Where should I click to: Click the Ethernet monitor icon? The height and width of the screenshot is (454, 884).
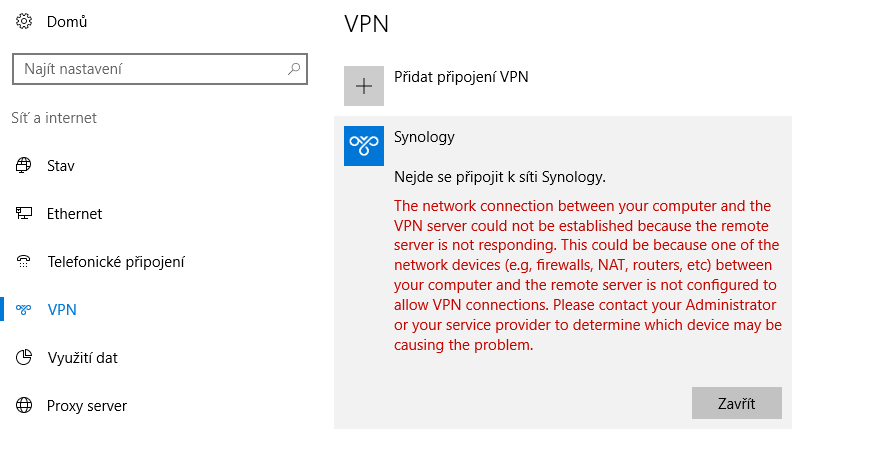pyautogui.click(x=24, y=213)
